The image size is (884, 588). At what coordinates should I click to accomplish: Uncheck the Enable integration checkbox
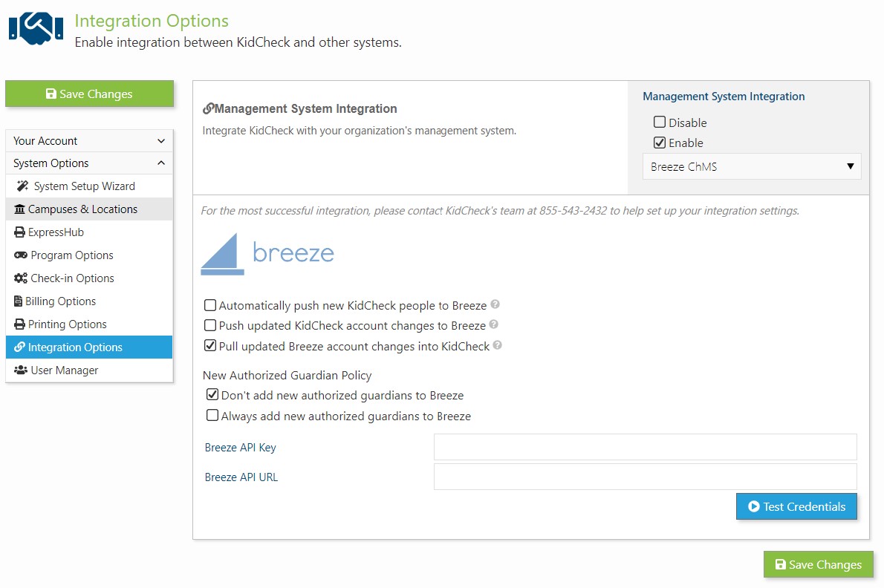(660, 143)
